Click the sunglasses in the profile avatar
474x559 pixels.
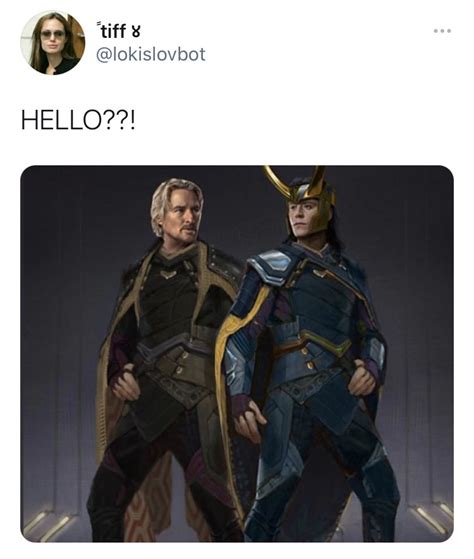[53, 34]
